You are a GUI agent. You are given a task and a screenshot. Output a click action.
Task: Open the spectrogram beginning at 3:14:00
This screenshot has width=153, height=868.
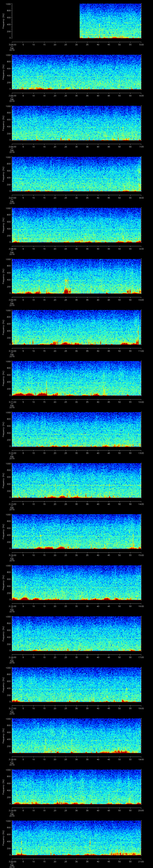(x=77, y=531)
